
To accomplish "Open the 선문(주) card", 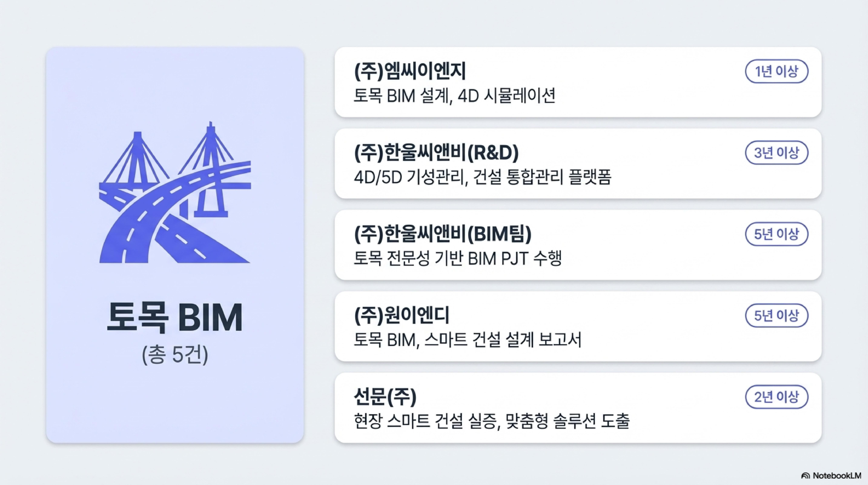I will click(x=578, y=407).
